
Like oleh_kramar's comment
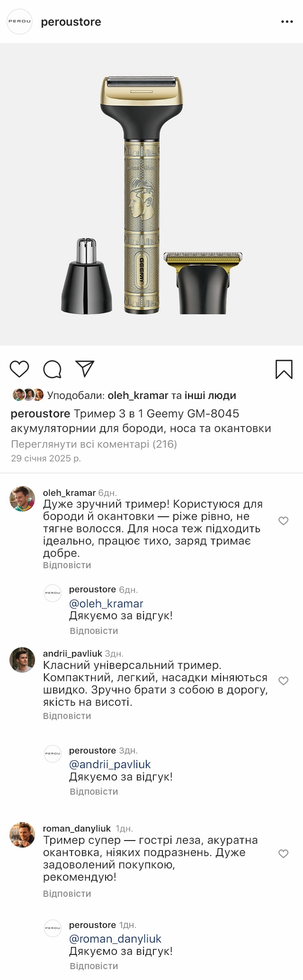click(x=283, y=521)
